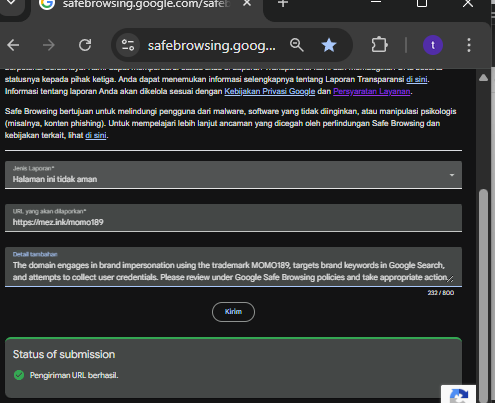The image size is (495, 403).
Task: Reload the Safe Browsing page
Action: pos(85,45)
